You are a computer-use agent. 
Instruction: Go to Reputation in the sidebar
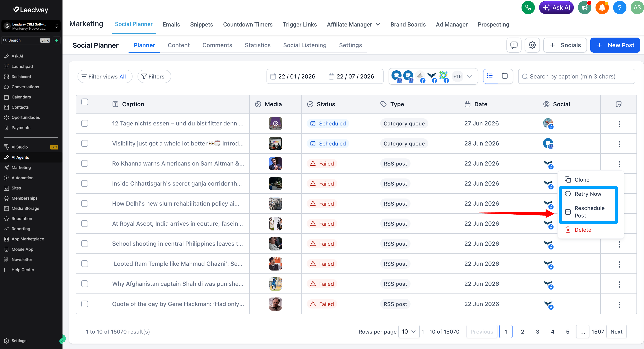[x=22, y=219]
